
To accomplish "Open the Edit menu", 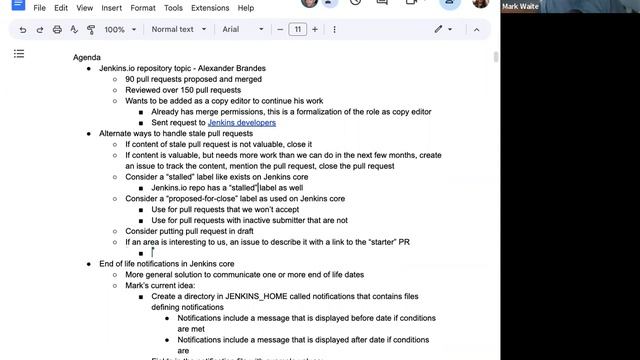I will click(61, 8).
